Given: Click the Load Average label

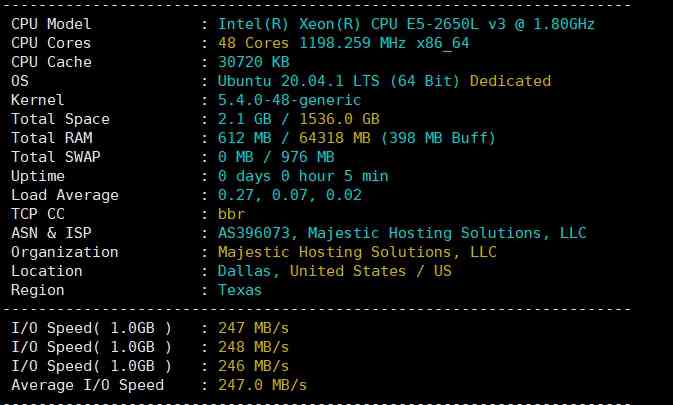Looking at the screenshot, I should click(64, 195).
